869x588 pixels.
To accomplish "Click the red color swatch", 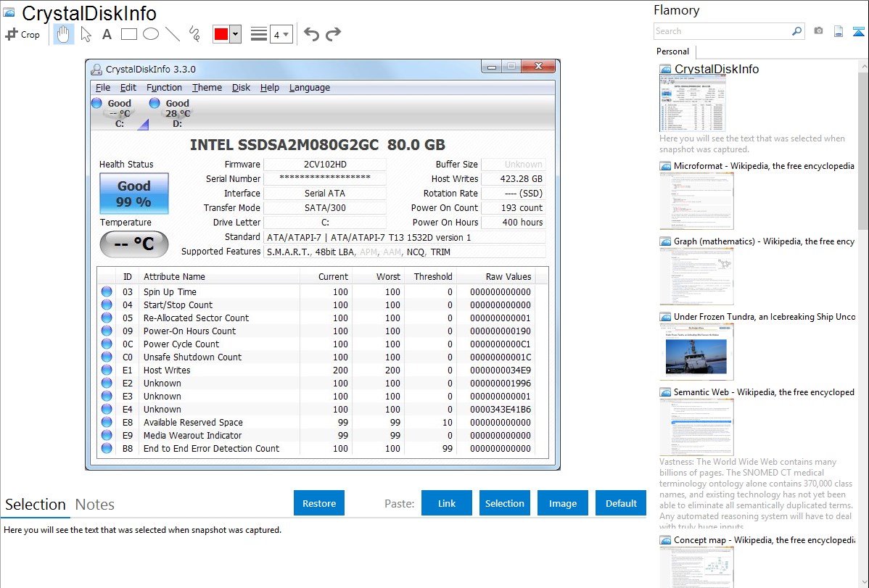I will [x=221, y=34].
